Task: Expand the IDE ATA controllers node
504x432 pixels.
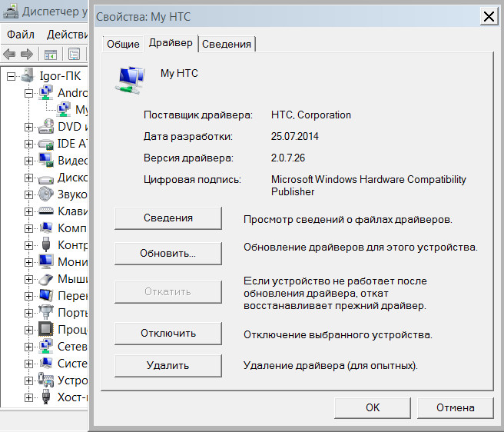Action: click(x=28, y=144)
